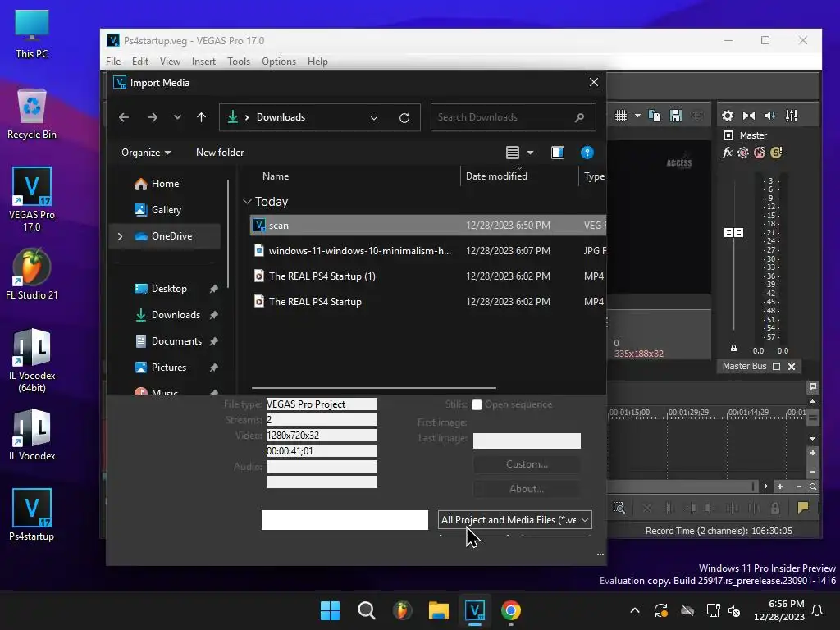The image size is (840, 630).
Task: Open the view layout dropdown arrow
Action: (x=531, y=153)
